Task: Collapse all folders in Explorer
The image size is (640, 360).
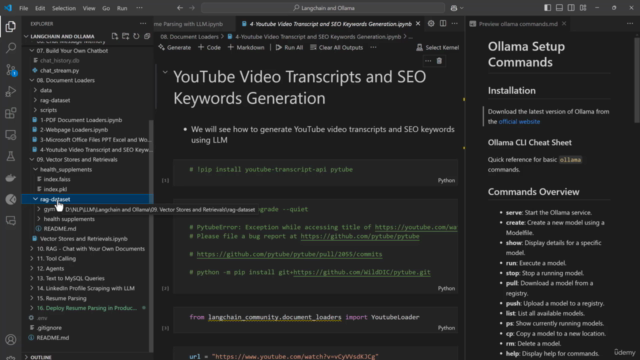Action: 147,36
